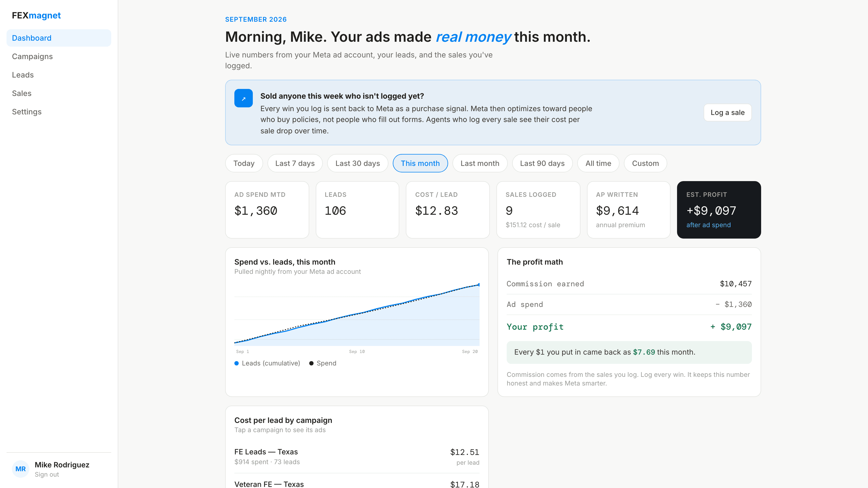Click the after ad spend caption
The width and height of the screenshot is (868, 488).
(x=708, y=225)
